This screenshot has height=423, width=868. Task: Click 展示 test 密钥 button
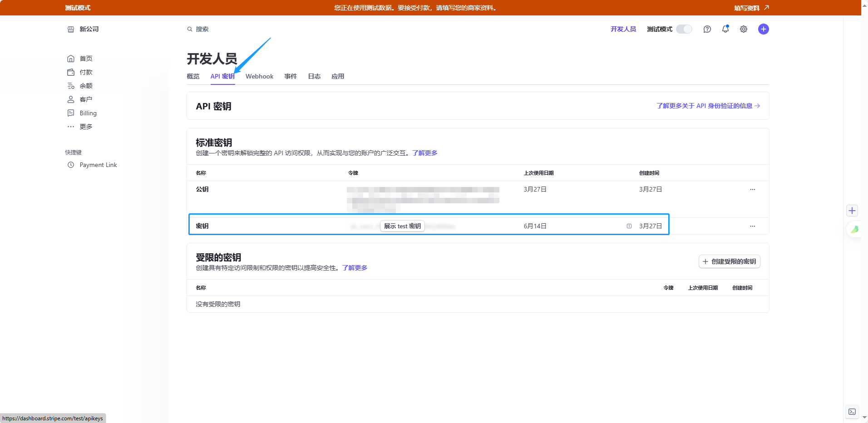[402, 226]
